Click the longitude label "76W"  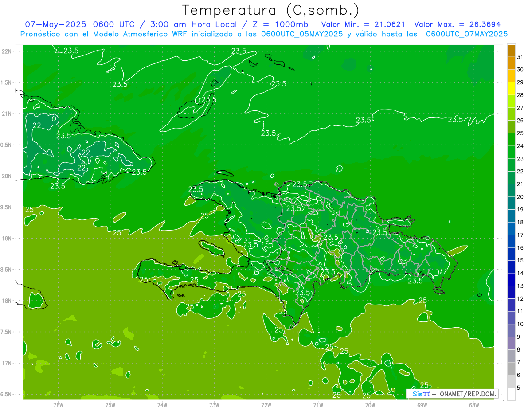tap(58, 405)
